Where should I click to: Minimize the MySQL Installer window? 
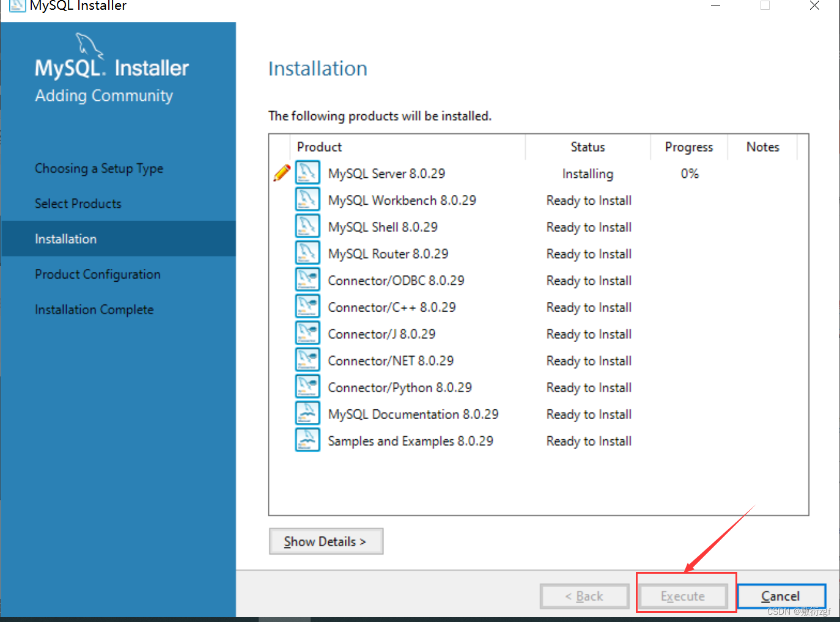coord(715,5)
